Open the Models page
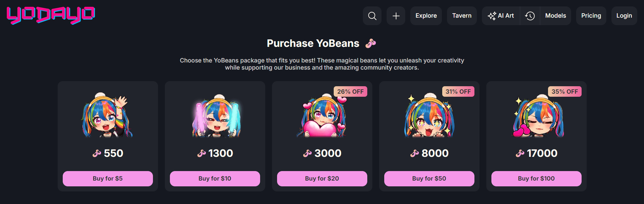644x204 pixels. [555, 16]
